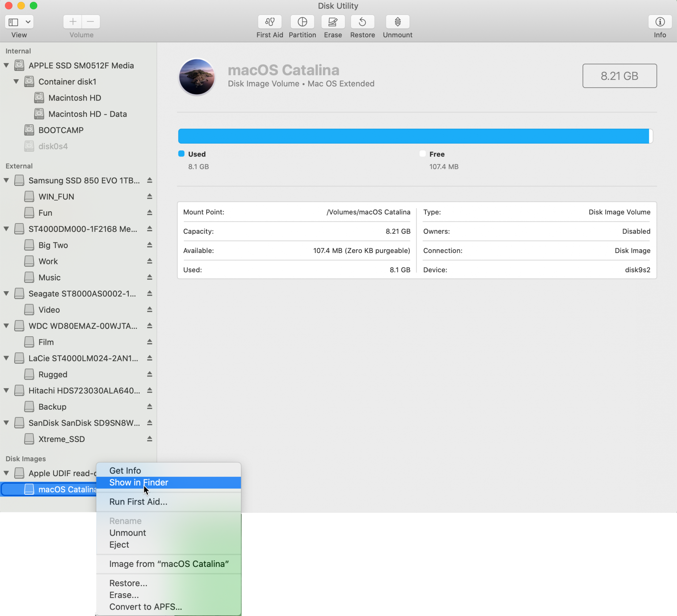Select Convert to APFS... menu item
This screenshot has width=677, height=616.
coord(169,607)
